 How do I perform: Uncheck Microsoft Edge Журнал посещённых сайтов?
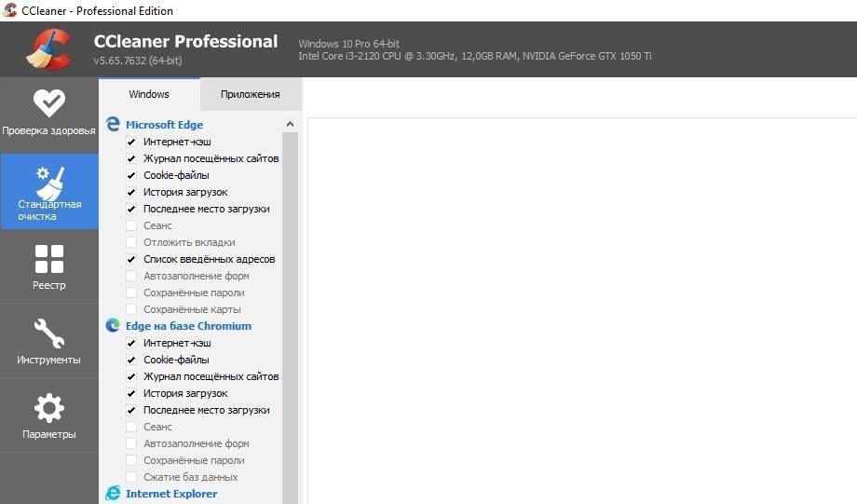131,158
